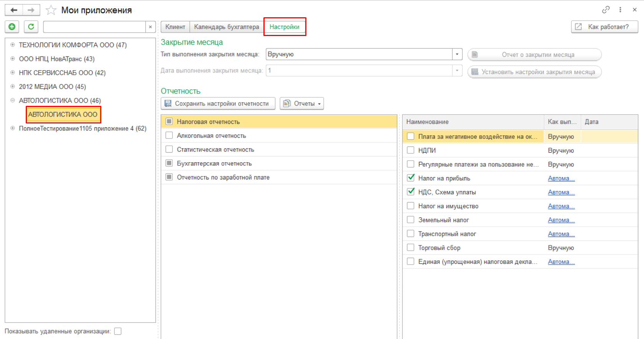Open the three-dot more options menu
The width and height of the screenshot is (644, 339).
click(x=620, y=10)
